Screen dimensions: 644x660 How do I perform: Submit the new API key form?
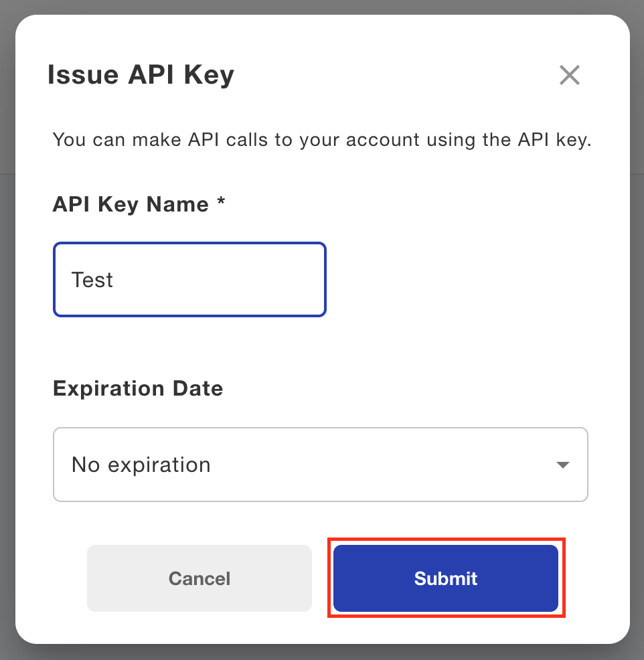coord(446,578)
